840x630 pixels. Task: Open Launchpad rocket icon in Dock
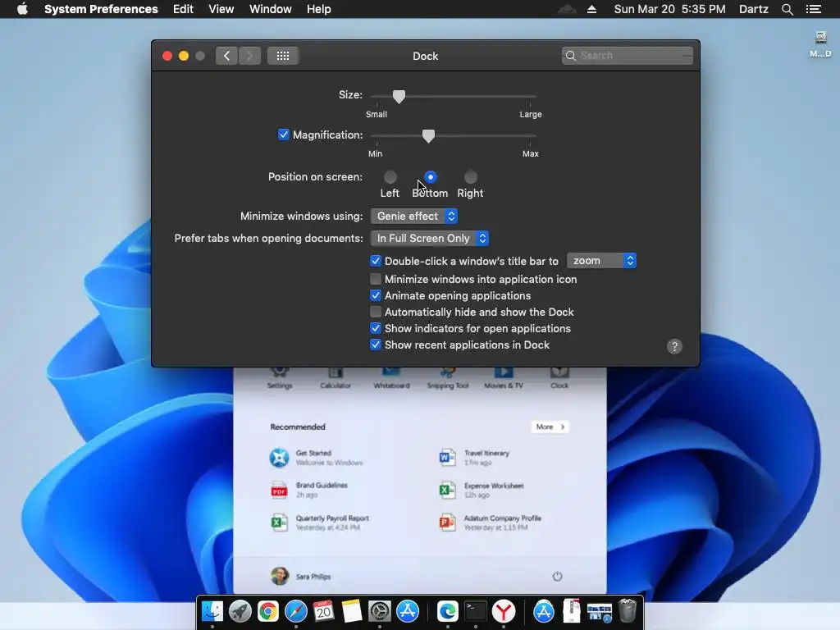[x=240, y=611]
